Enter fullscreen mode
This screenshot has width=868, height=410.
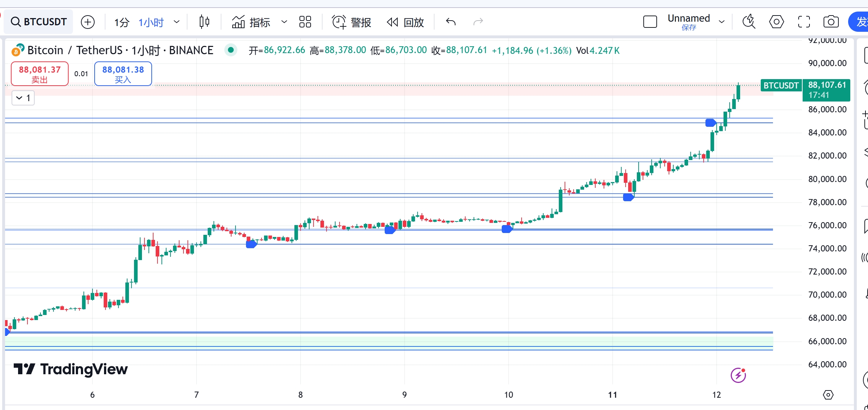(x=804, y=22)
